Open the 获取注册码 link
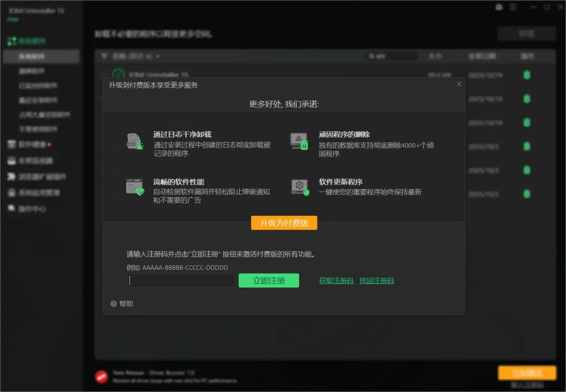566x392 pixels. [336, 280]
